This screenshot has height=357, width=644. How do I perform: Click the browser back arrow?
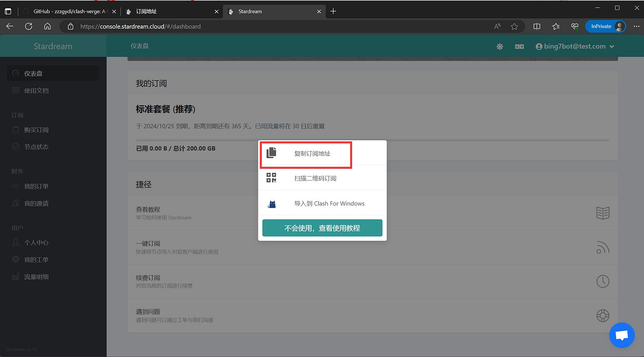point(10,27)
